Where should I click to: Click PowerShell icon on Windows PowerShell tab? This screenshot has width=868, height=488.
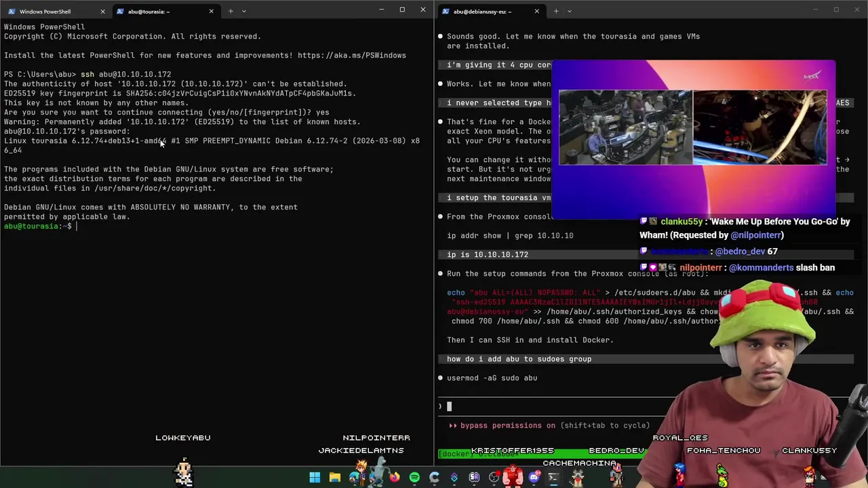12,12
